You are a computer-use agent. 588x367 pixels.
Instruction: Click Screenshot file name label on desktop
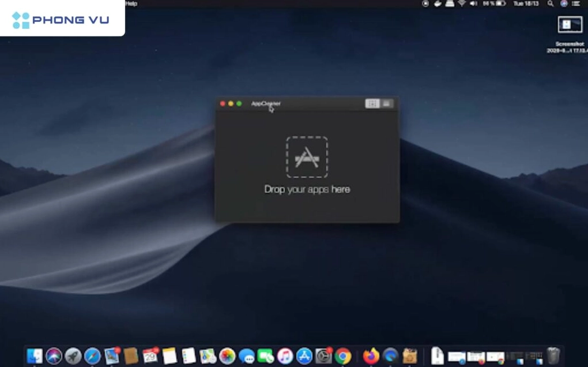coord(567,47)
